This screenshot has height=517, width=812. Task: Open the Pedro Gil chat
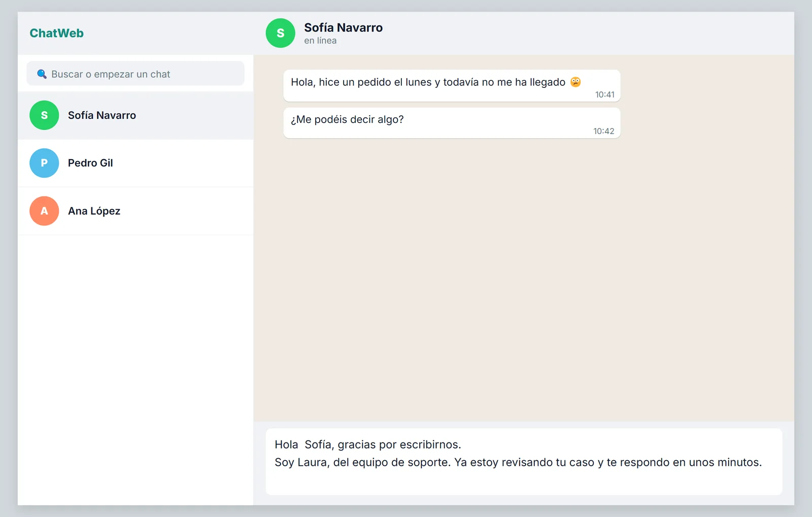pyautogui.click(x=136, y=163)
